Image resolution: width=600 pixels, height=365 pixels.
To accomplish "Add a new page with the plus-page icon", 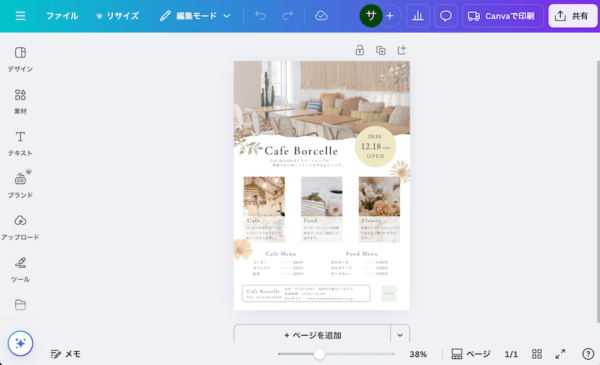I will pos(401,50).
